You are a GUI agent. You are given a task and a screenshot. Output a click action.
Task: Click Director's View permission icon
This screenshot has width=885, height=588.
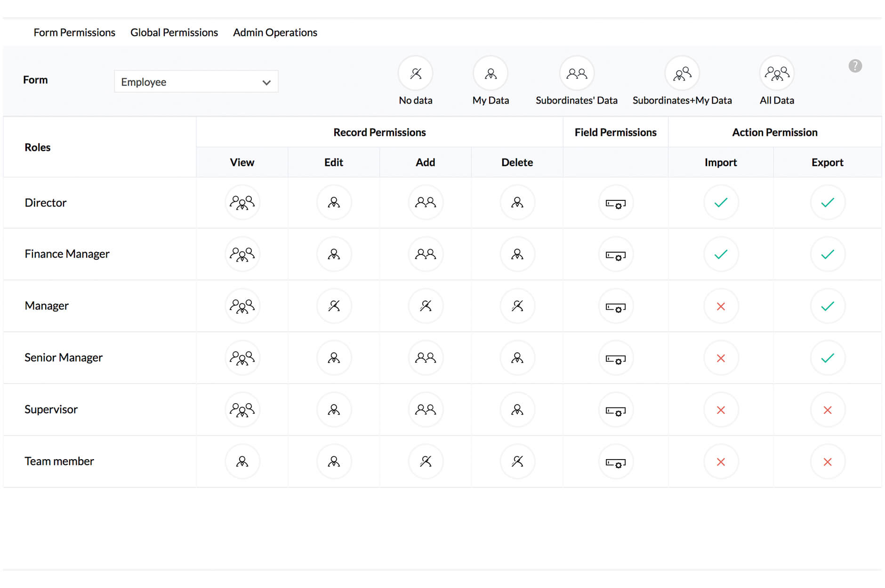click(x=242, y=203)
